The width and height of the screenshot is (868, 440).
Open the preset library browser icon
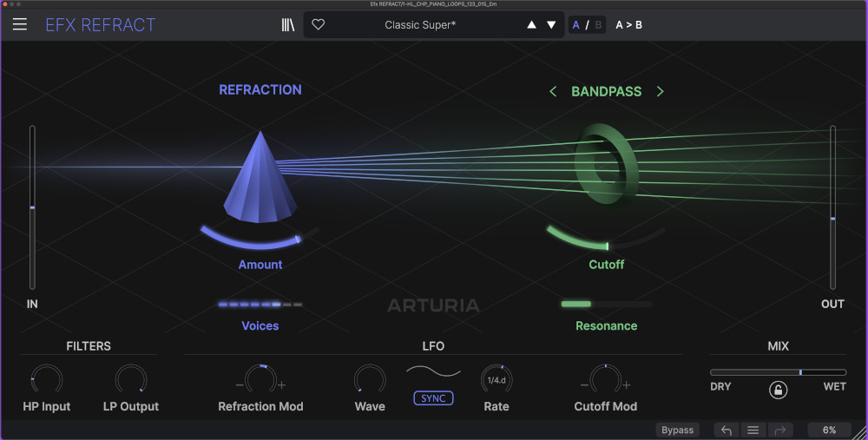pos(288,25)
